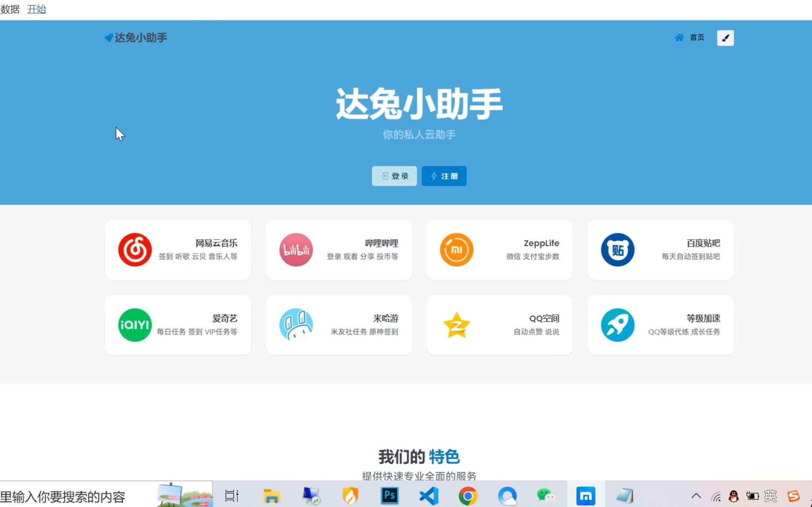Select the ZeppLife card title
The height and width of the screenshot is (507, 812).
click(541, 243)
